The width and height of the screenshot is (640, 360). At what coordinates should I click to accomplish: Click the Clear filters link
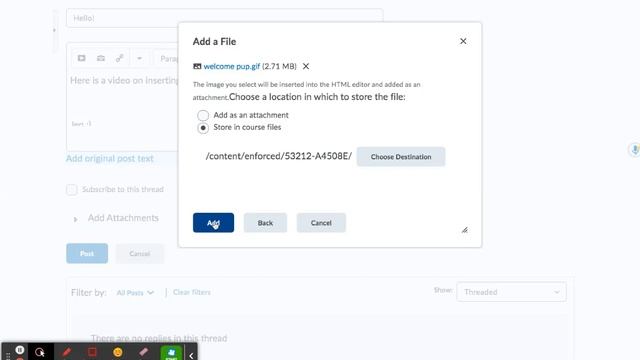coord(192,292)
